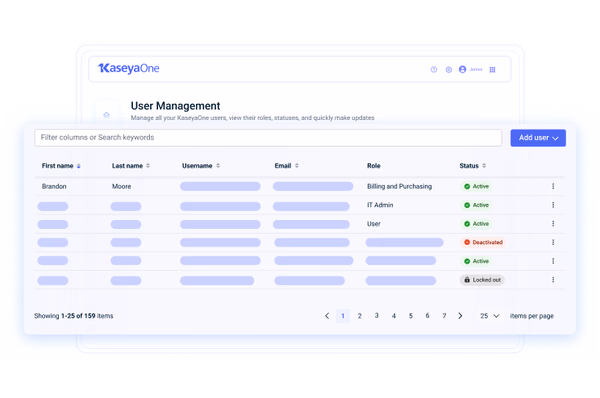The width and height of the screenshot is (600, 398).
Task: Open the apps grid icon
Action: [x=492, y=70]
